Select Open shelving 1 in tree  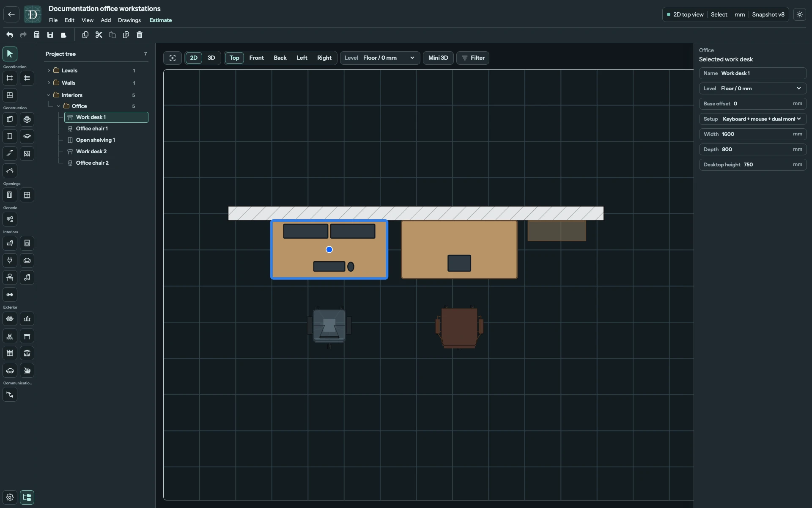coord(106,140)
